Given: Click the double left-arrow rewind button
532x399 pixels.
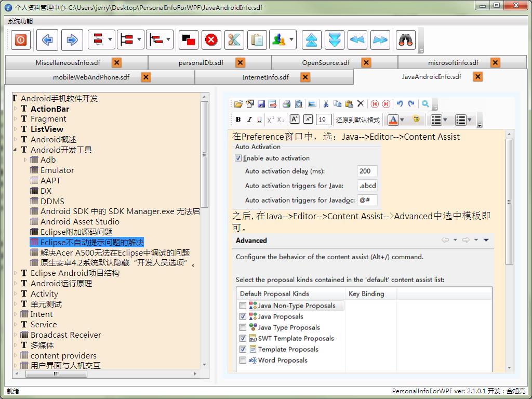Looking at the screenshot, I should [357, 39].
